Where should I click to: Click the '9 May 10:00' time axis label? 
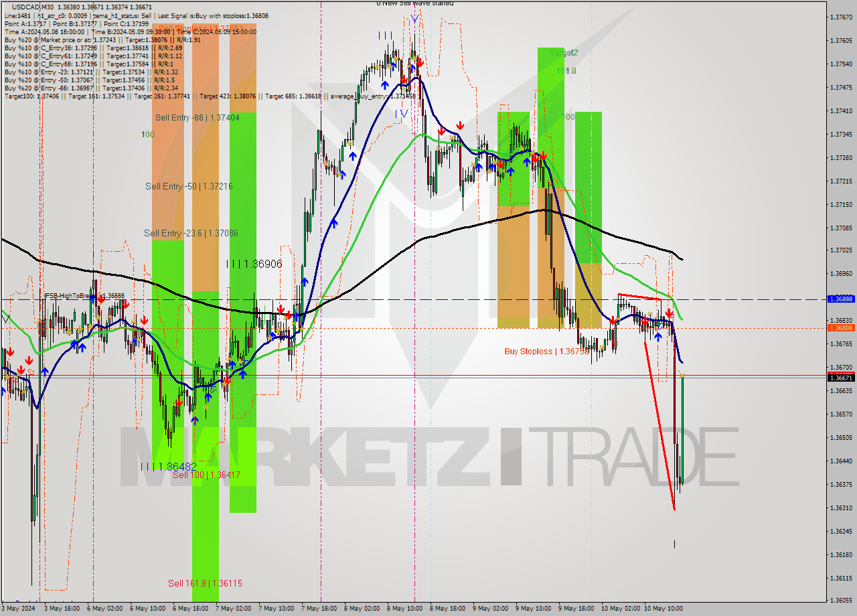click(x=532, y=609)
